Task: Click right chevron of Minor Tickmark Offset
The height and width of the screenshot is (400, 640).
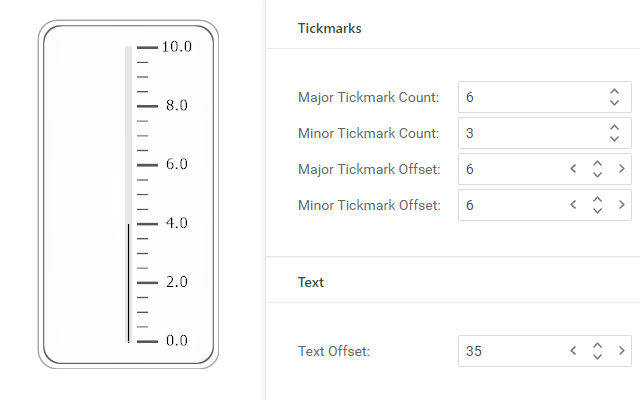Action: click(621, 205)
